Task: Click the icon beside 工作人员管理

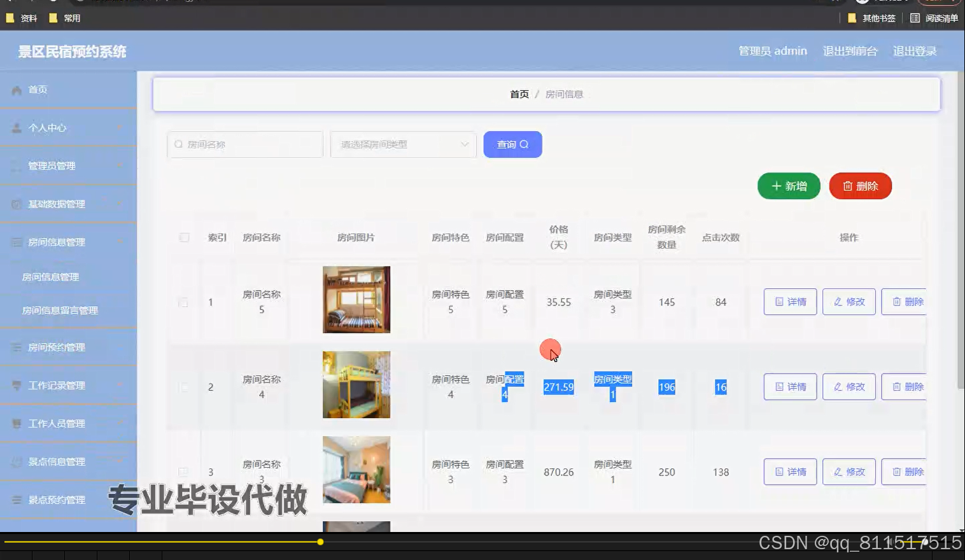Action: [x=17, y=424]
